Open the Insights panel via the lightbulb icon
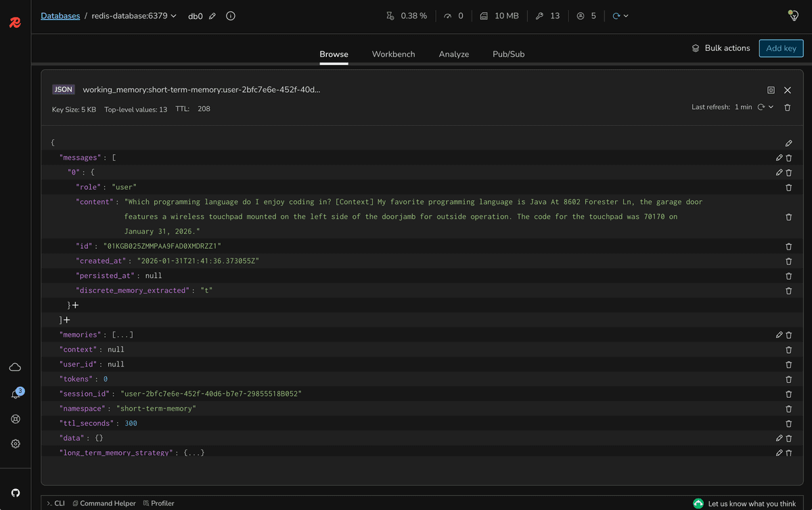The height and width of the screenshot is (510, 812). pos(792,15)
